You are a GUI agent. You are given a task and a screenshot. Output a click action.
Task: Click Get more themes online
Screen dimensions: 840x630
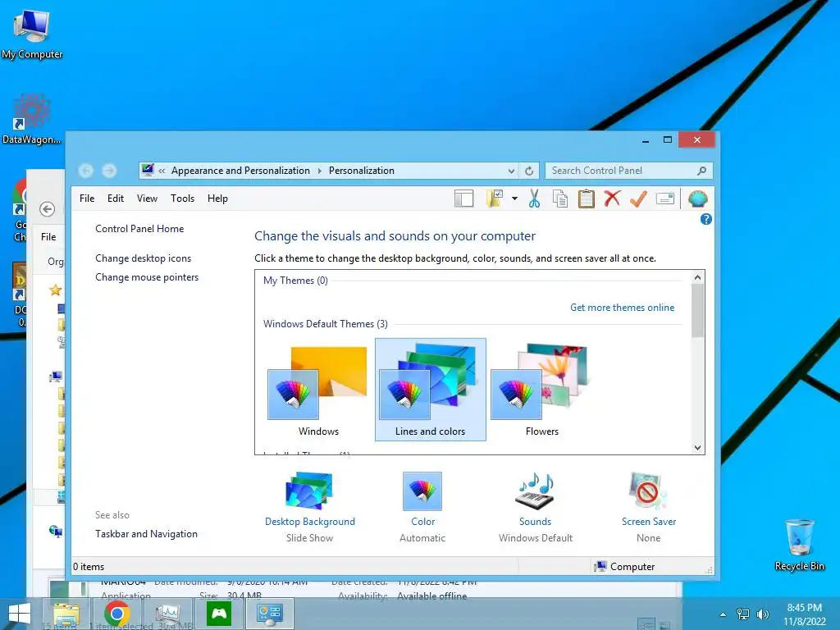622,308
